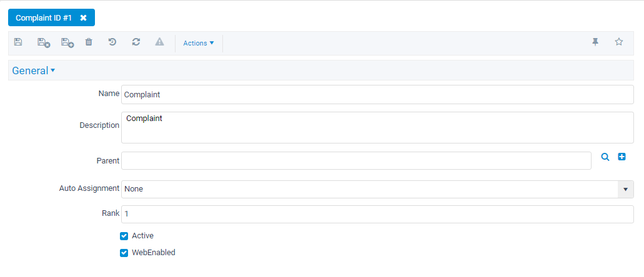Click into the Name input field
The height and width of the screenshot is (277, 644).
click(x=377, y=95)
